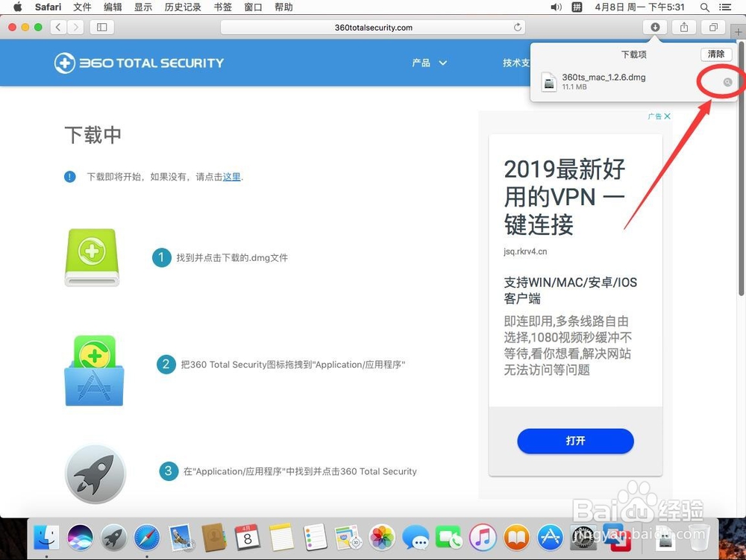Open Mail from the dock
Screen dimensions: 746x560
[181, 537]
